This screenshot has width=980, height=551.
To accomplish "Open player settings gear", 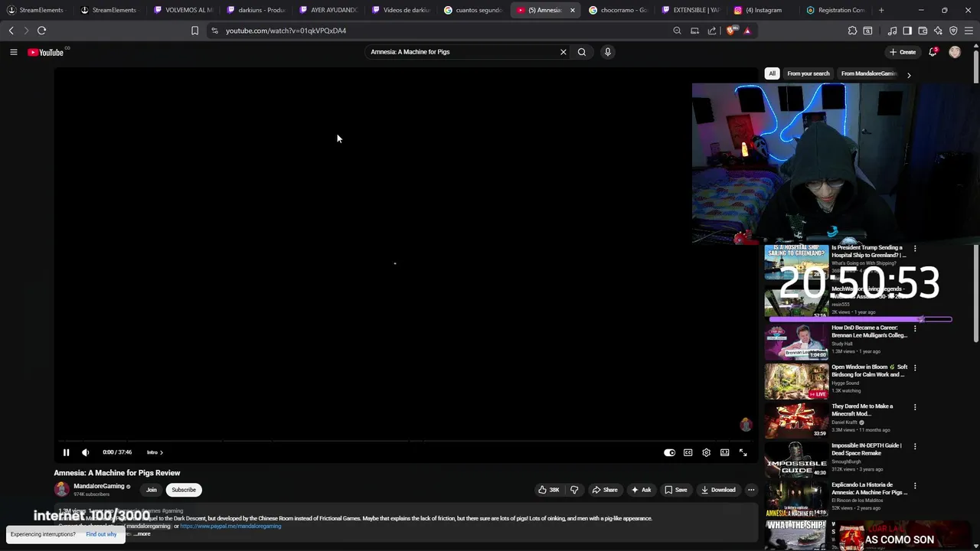I will click(x=706, y=452).
